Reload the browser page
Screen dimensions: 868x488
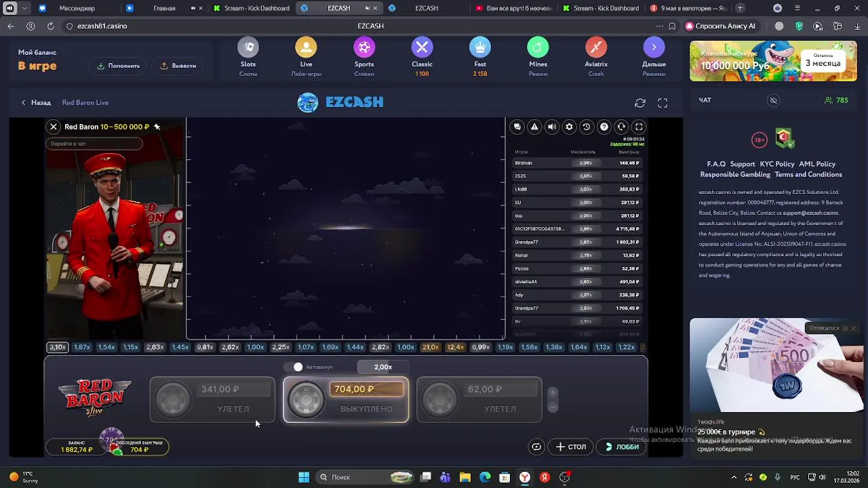(x=50, y=26)
